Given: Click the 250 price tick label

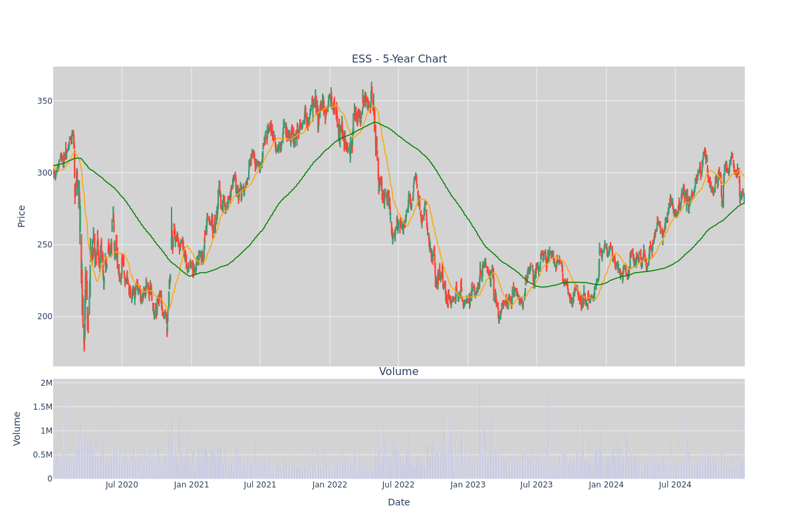Looking at the screenshot, I should point(45,245).
